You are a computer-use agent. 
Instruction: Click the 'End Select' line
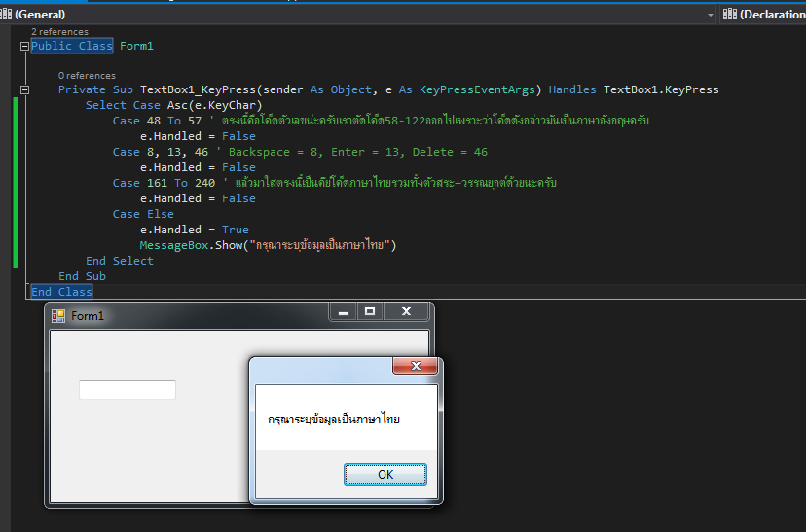120,261
